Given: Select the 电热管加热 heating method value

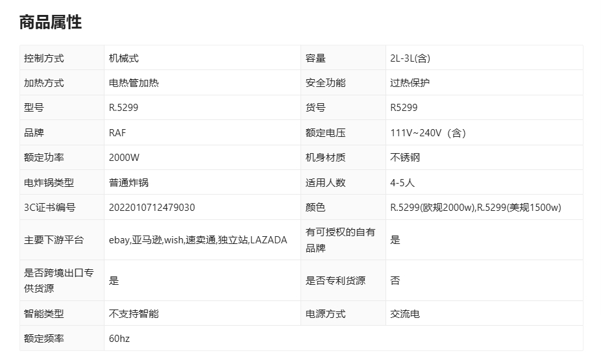Looking at the screenshot, I should [134, 83].
